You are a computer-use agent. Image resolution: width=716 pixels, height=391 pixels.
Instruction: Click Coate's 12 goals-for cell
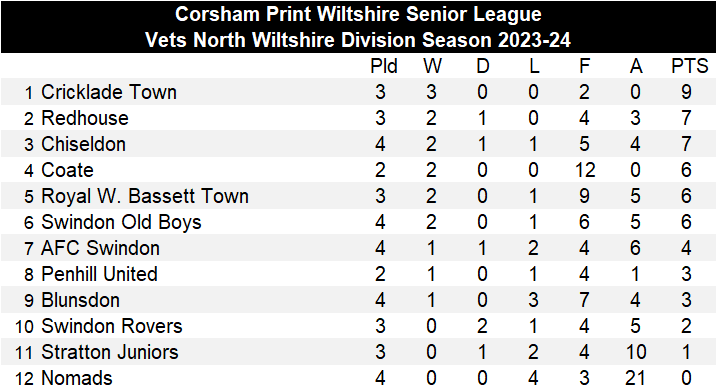pyautogui.click(x=585, y=170)
